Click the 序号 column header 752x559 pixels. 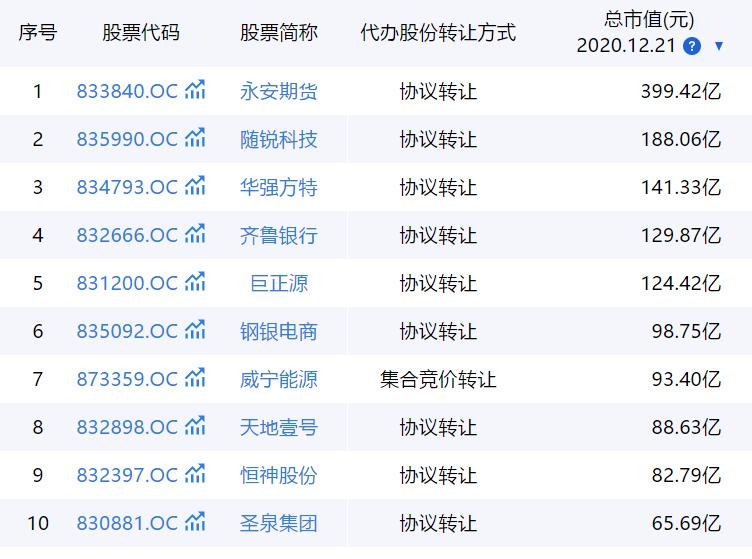coord(38,33)
